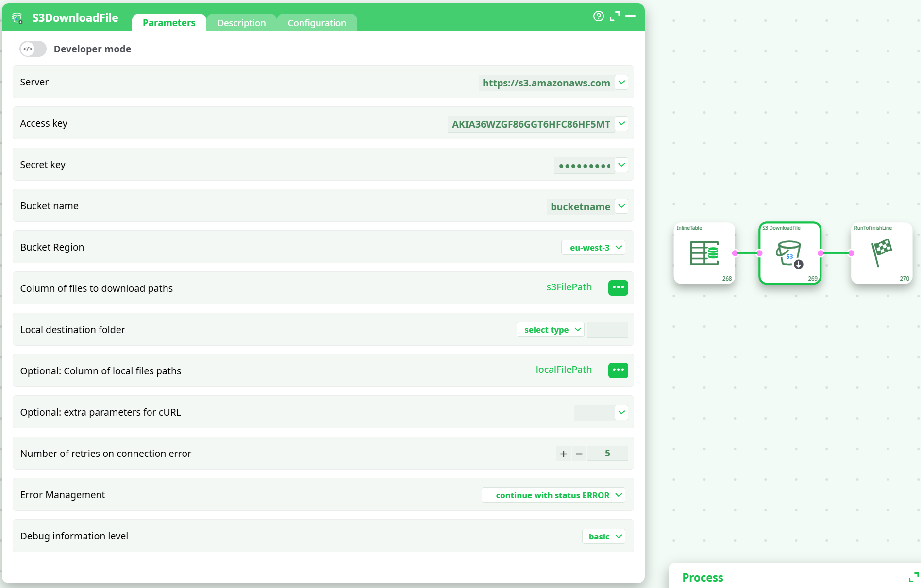Open the localFilePath column picker ellipsis
Viewport: 921px width, 588px height.
click(x=618, y=370)
